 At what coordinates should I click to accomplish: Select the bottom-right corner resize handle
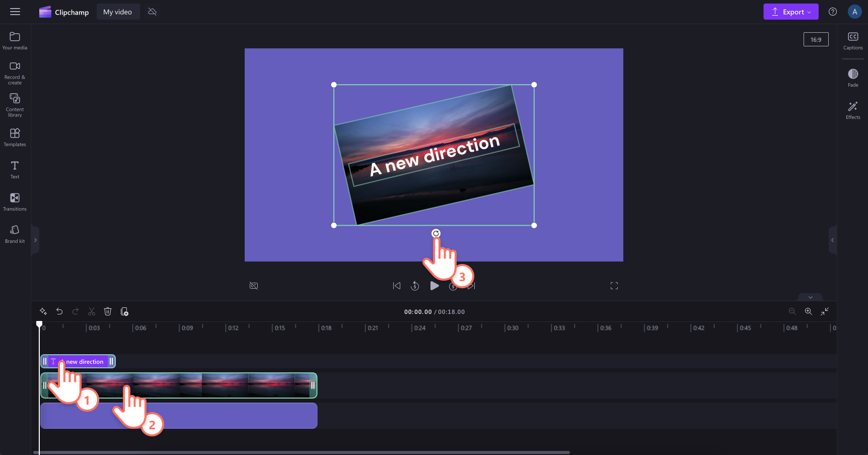pyautogui.click(x=534, y=225)
